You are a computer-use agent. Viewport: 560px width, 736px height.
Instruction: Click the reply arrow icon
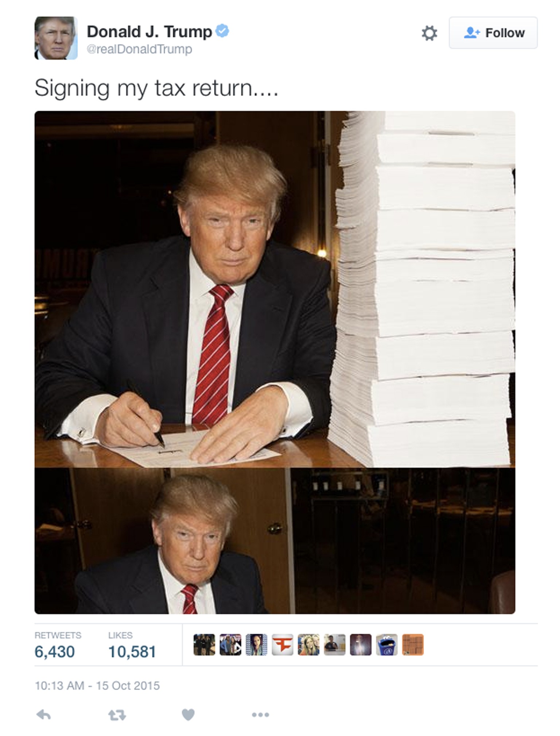tap(43, 714)
